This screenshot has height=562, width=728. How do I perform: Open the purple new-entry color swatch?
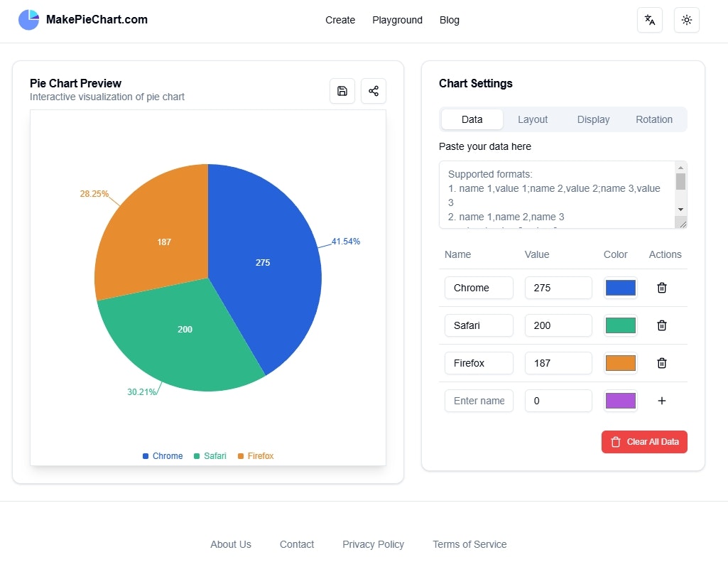pos(620,401)
